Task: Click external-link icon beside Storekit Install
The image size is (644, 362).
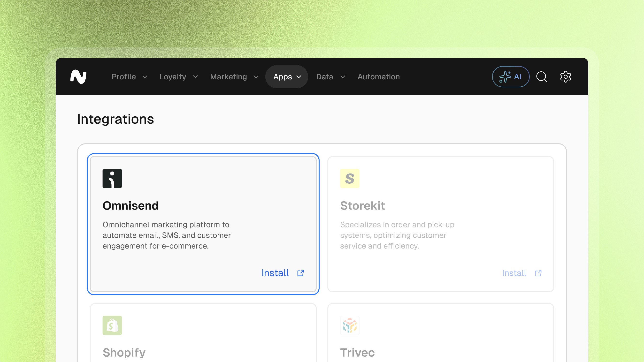Action: pos(538,273)
